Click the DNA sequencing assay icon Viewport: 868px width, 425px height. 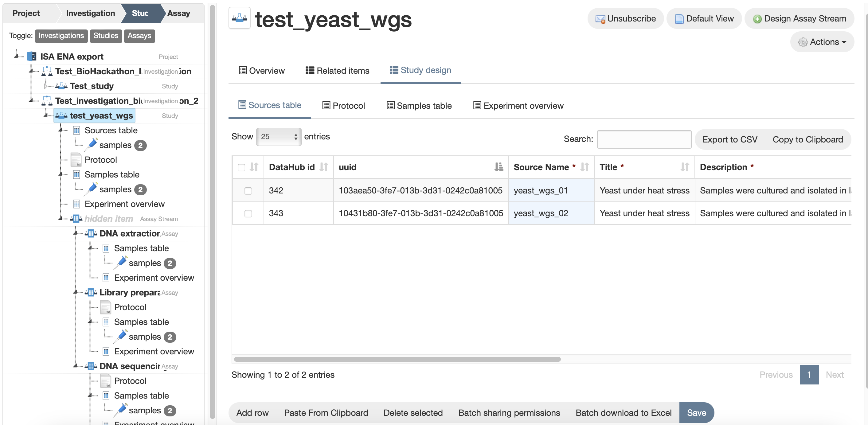[91, 366]
